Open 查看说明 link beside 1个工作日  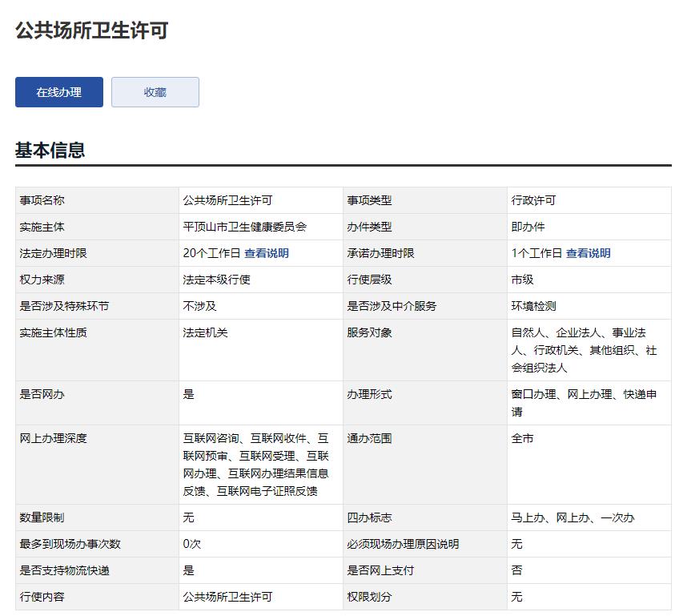pos(588,253)
